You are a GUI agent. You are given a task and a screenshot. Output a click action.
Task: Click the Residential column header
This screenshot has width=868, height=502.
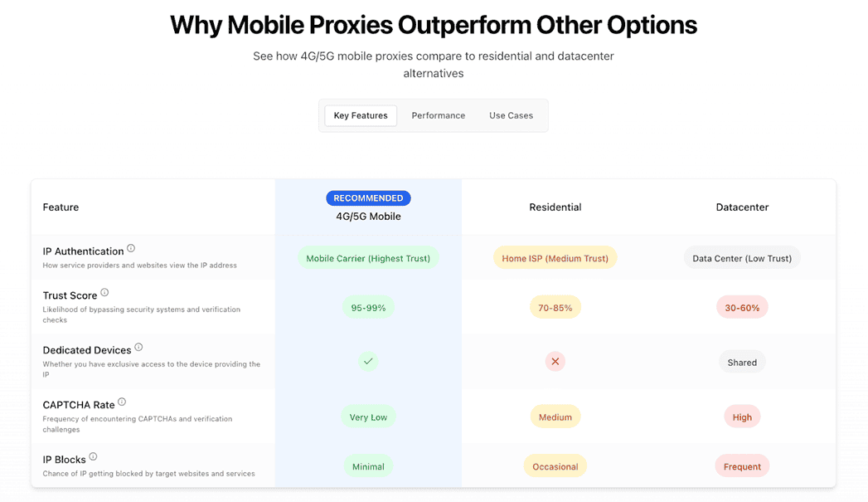555,207
